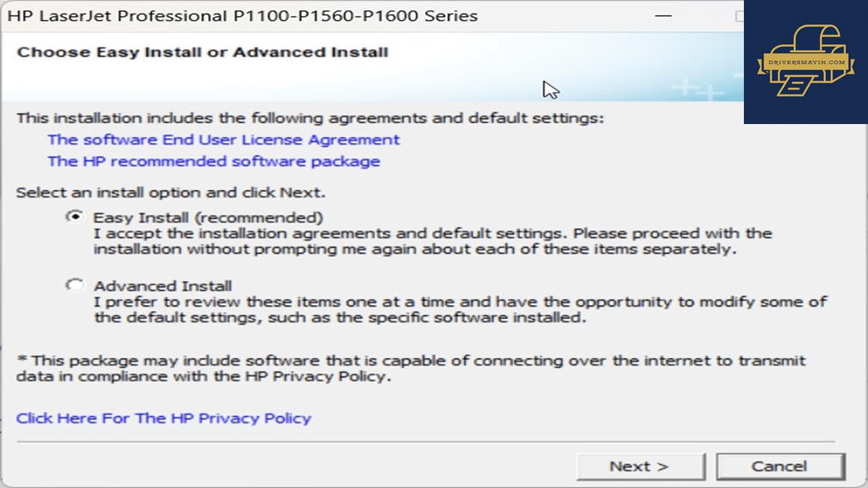Open the HP Privacy Policy link

[163, 418]
